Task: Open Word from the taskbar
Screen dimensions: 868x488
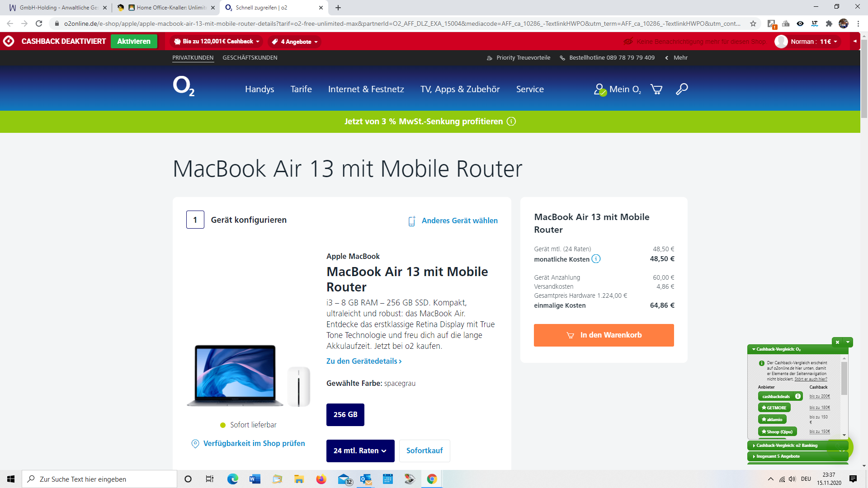Action: coord(255,479)
